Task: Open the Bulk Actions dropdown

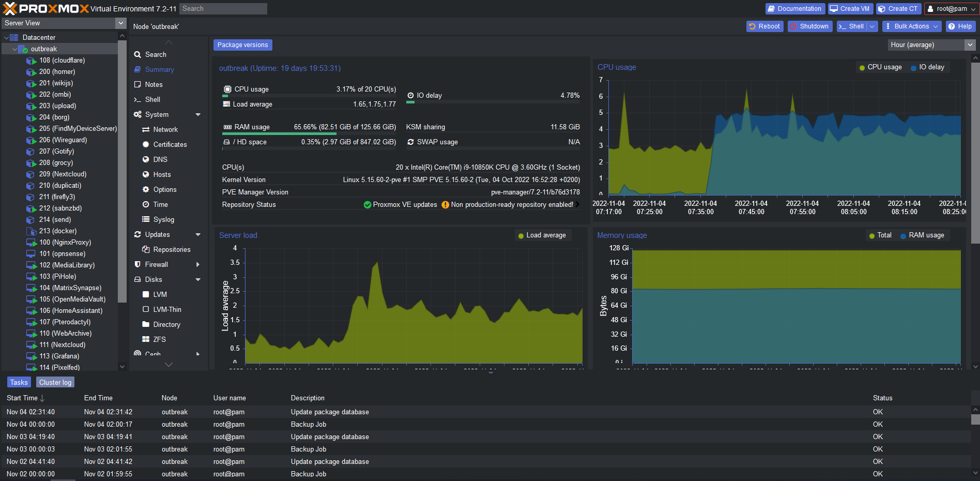Action: (912, 26)
